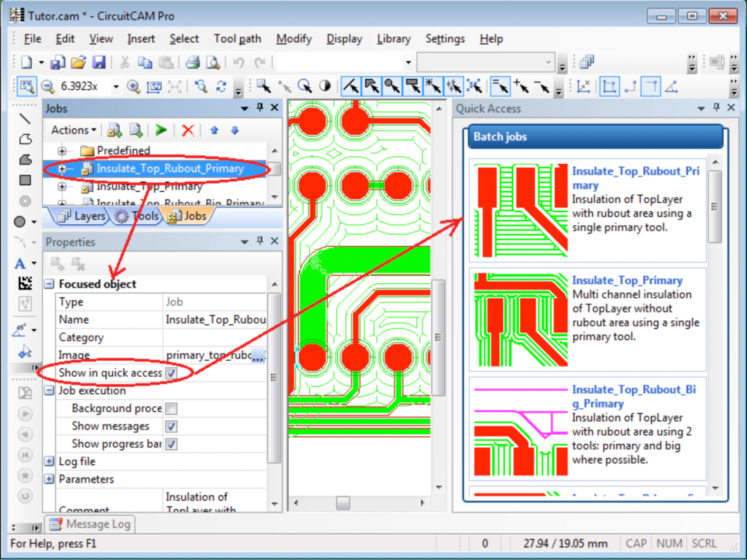Click the Quick Access vertical scrollbar thumb
Image resolution: width=747 pixels, height=560 pixels.
click(714, 206)
